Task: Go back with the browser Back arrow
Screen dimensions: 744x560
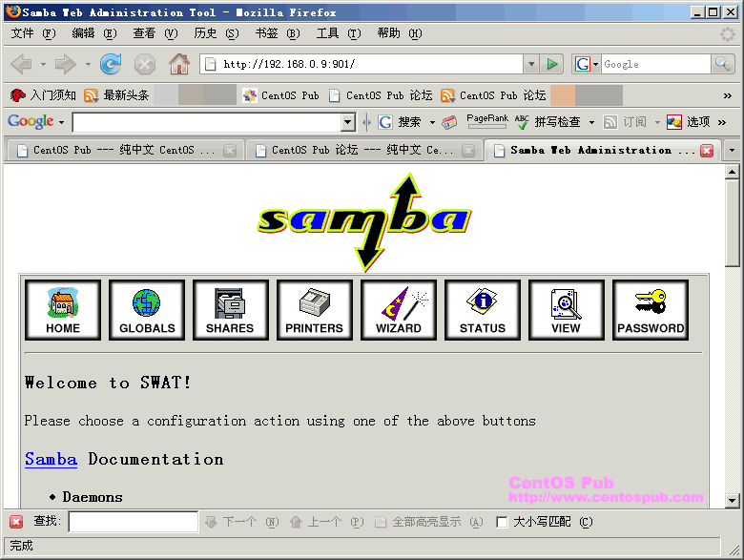Action: pos(21,64)
